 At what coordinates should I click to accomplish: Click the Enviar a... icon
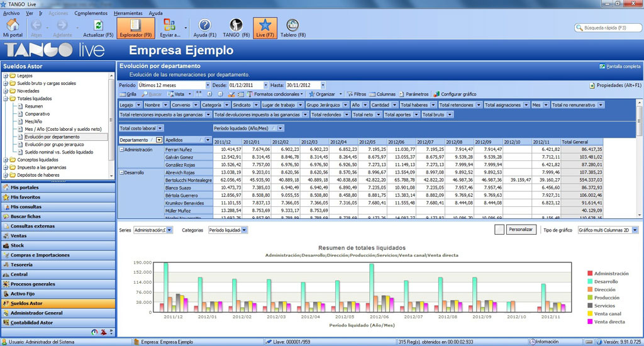(169, 25)
